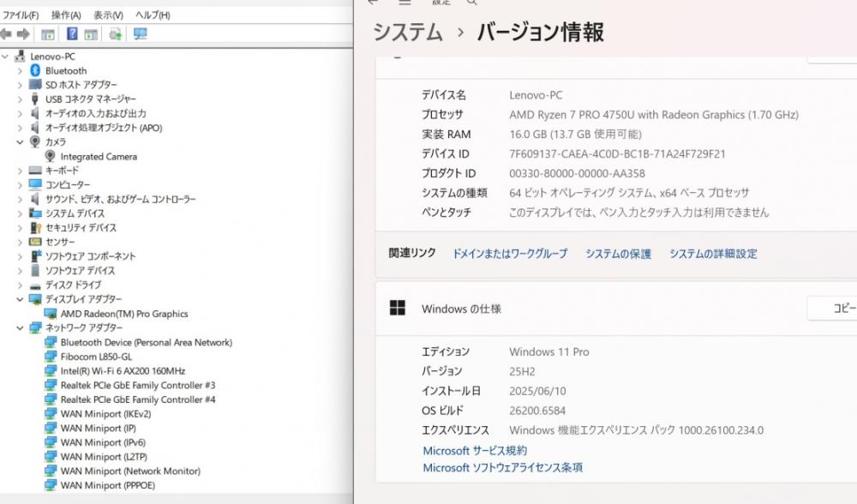
Task: Select WAN Miniport (L2TP) entry
Action: pyautogui.click(x=104, y=457)
